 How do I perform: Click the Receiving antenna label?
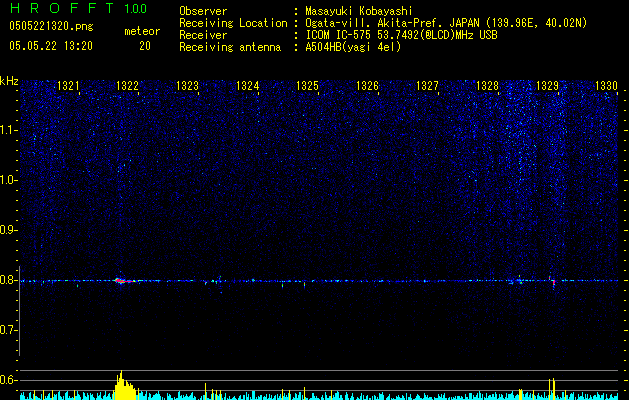click(230, 47)
